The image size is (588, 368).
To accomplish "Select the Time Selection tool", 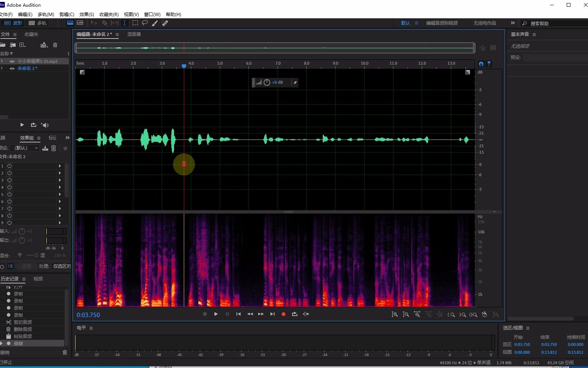I will pyautogui.click(x=125, y=23).
